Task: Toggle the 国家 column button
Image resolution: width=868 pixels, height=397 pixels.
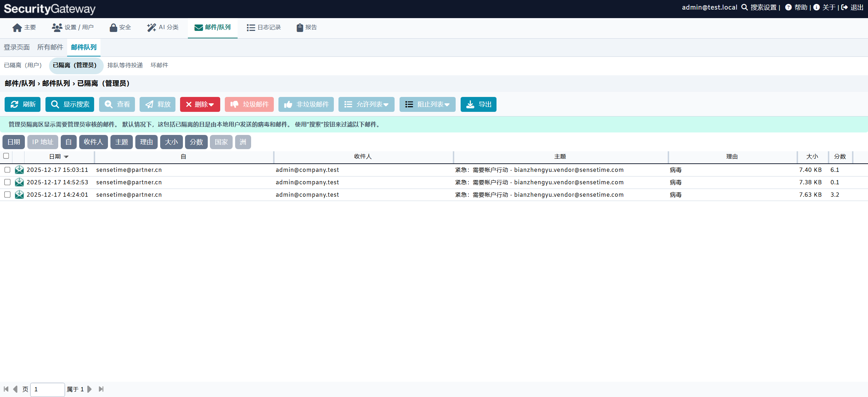Action: (x=221, y=142)
